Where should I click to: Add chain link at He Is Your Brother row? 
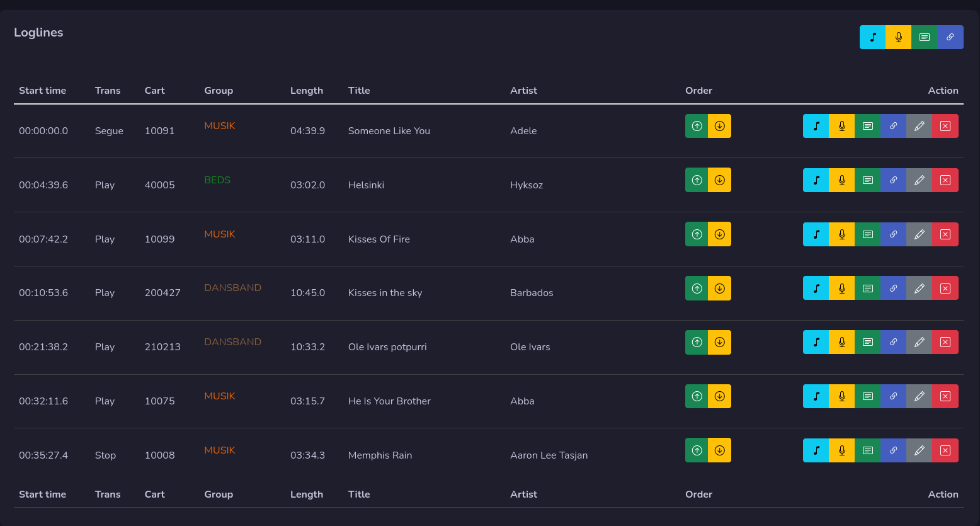(893, 396)
